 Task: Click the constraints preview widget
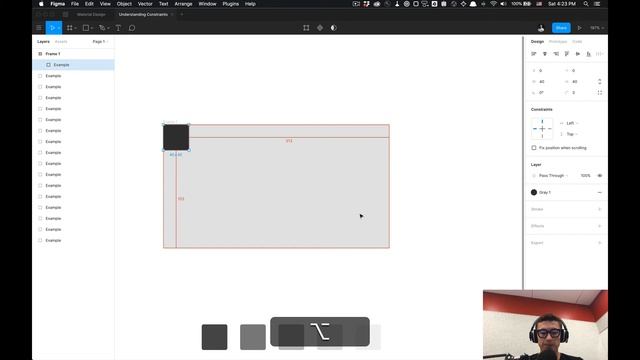pos(542,129)
